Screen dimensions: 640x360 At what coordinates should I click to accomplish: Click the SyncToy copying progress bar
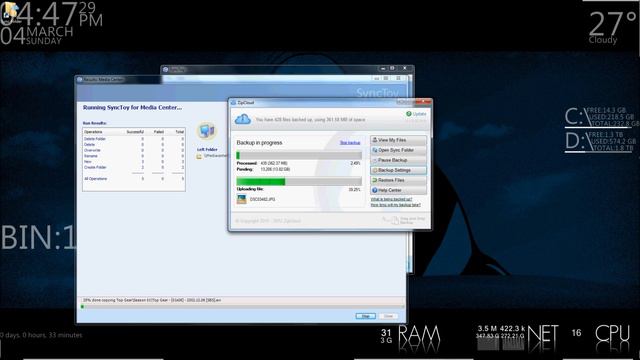[x=242, y=307]
